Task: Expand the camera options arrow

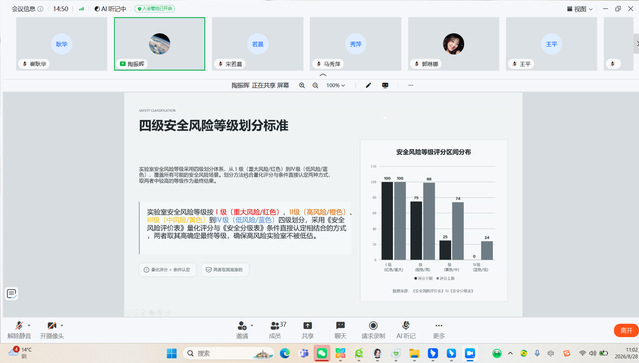Action: (x=62, y=326)
